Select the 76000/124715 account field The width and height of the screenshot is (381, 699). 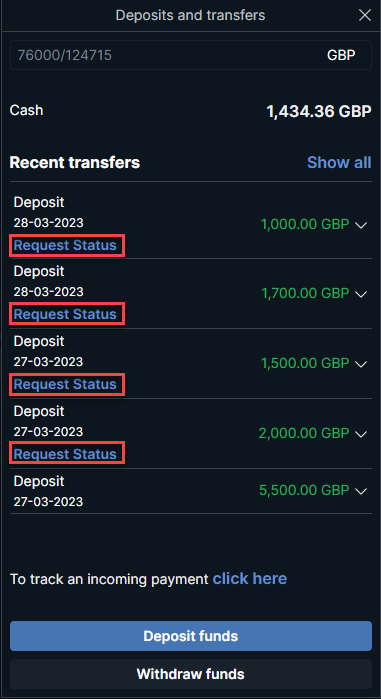pos(191,55)
